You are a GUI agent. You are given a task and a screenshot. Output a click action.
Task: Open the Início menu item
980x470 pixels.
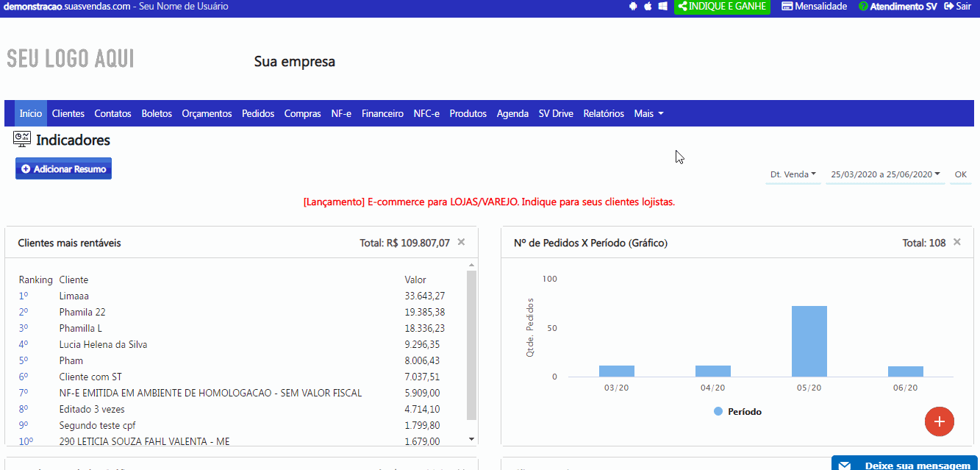(x=31, y=113)
